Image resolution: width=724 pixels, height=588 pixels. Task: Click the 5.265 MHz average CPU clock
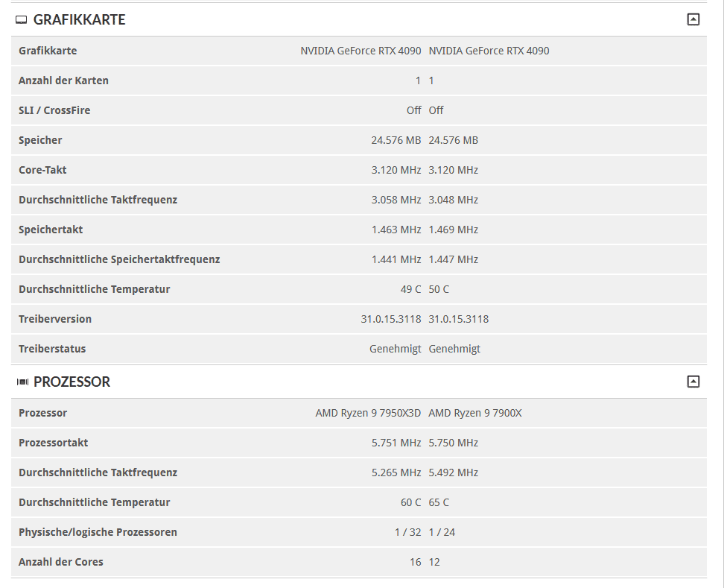point(396,472)
